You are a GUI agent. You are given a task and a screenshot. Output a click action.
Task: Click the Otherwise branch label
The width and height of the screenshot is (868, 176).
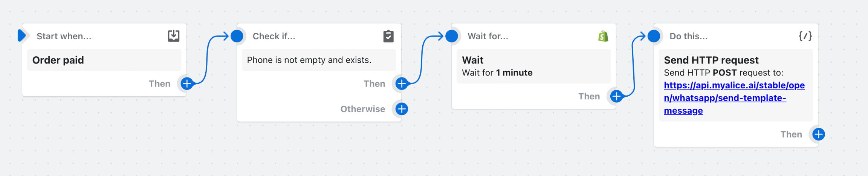coord(362,109)
